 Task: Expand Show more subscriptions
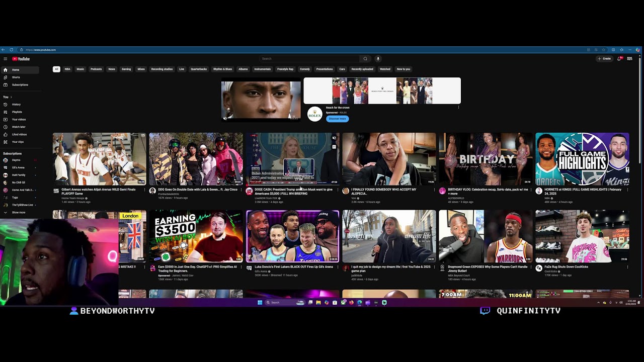pos(19,213)
